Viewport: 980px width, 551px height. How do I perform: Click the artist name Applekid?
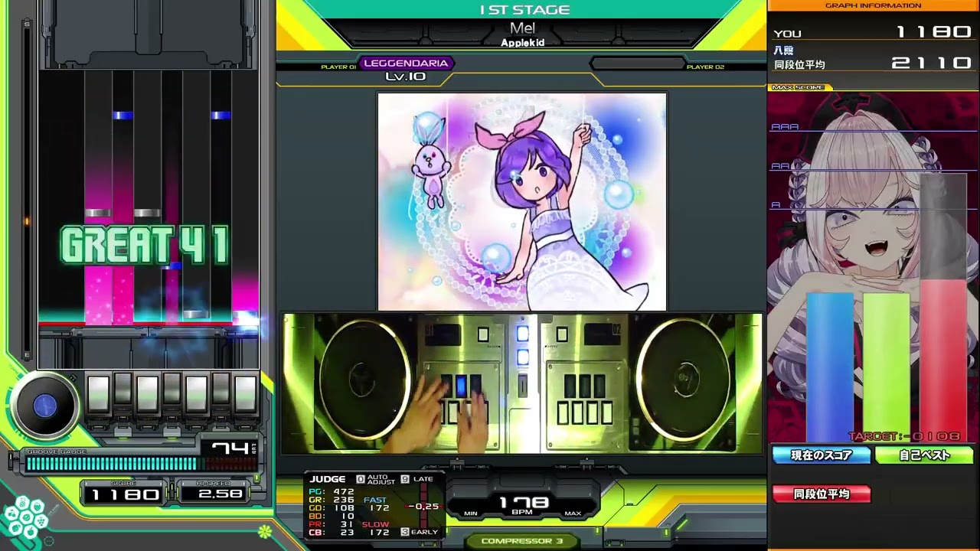click(x=522, y=43)
